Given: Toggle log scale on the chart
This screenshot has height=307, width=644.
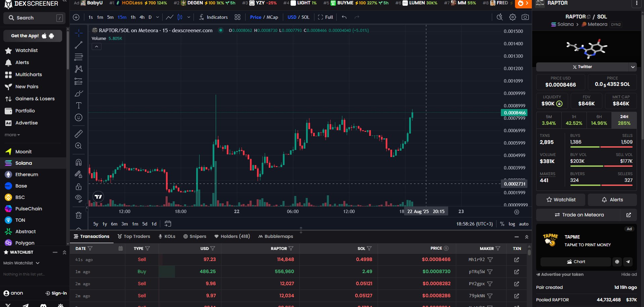Looking at the screenshot, I should tap(512, 224).
